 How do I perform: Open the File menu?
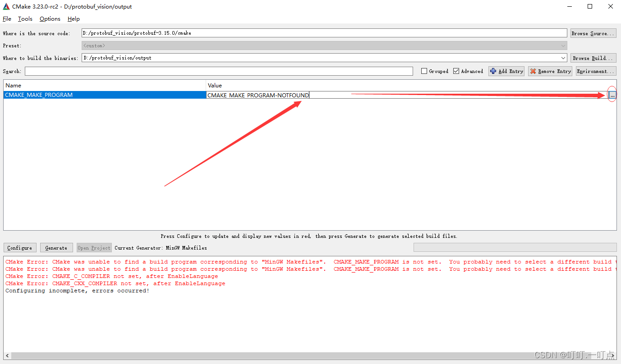tap(7, 18)
